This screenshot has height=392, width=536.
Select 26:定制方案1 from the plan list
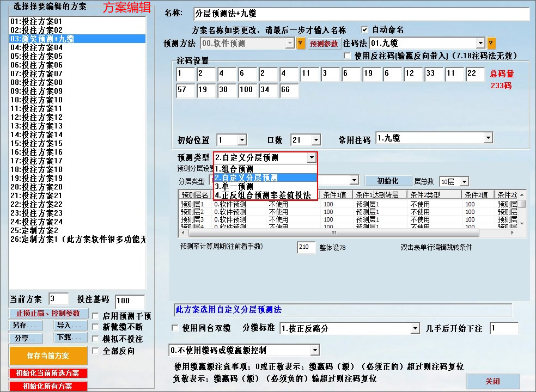54,239
